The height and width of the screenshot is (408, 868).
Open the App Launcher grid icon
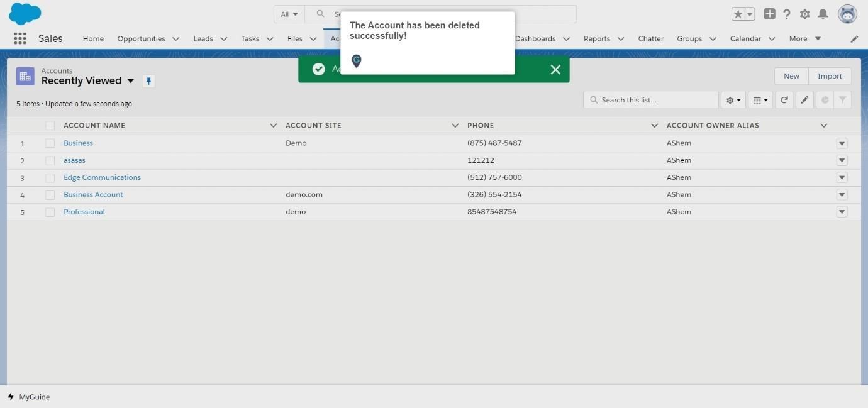point(20,38)
